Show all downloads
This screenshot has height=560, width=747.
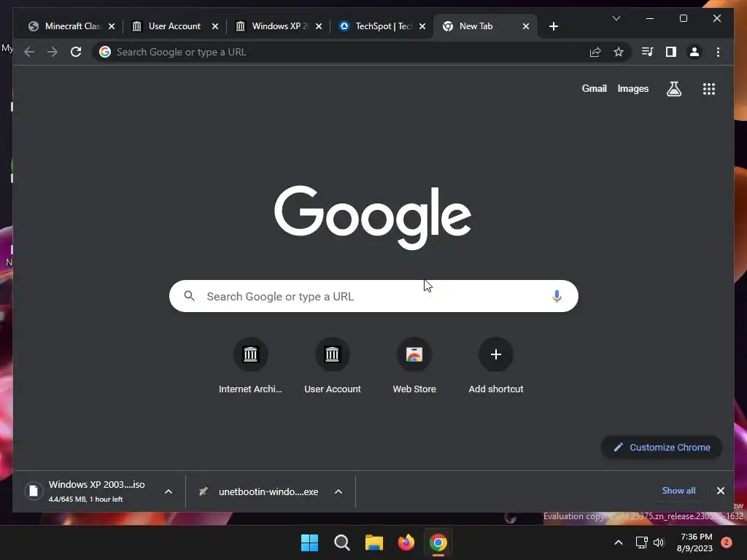click(x=678, y=491)
